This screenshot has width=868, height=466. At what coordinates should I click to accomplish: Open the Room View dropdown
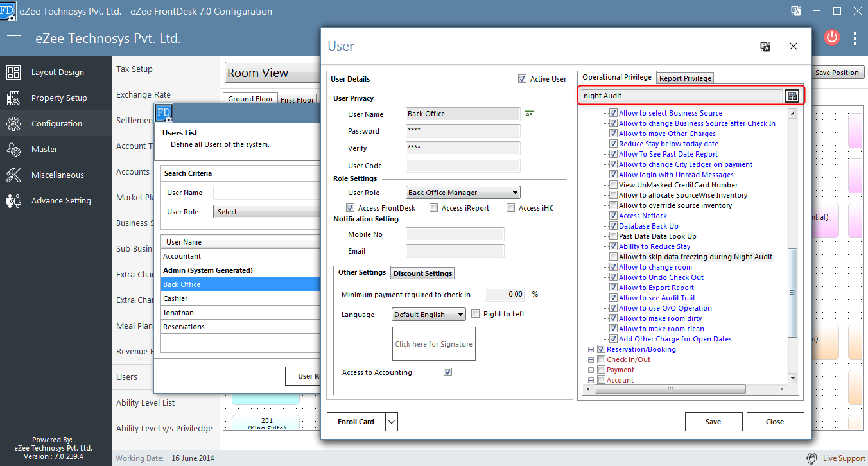tap(273, 73)
